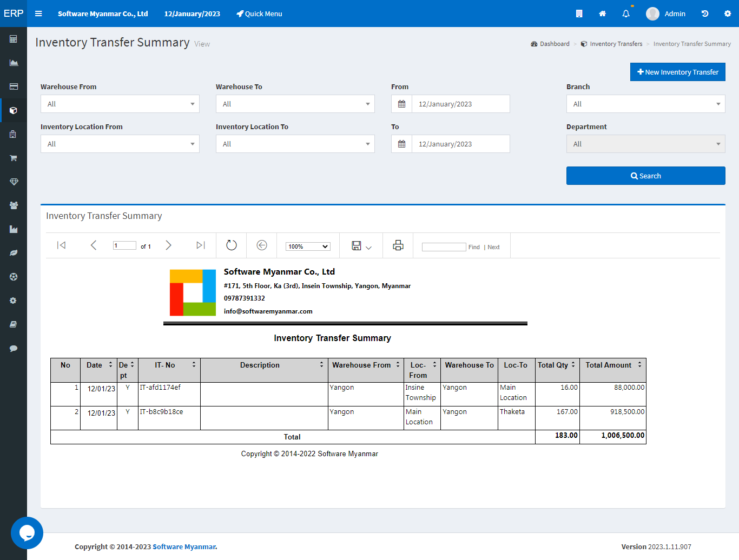Open diamond icon in sidebar

14,182
